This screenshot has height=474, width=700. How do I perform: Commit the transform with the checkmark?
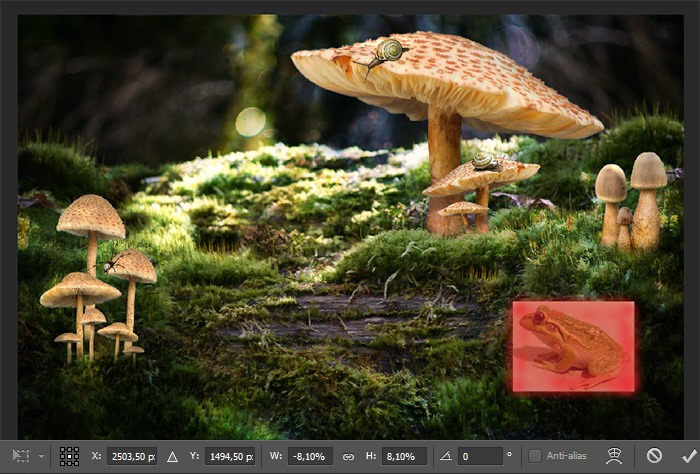(x=689, y=456)
